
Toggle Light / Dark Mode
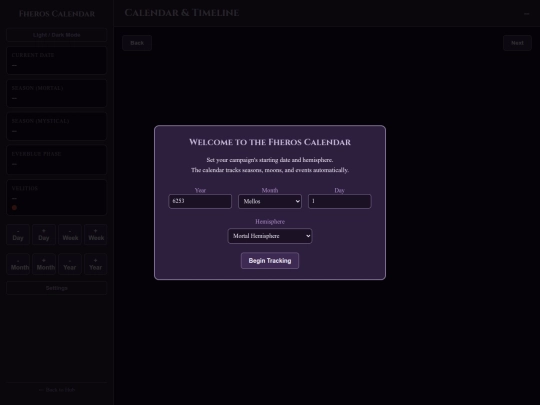(56, 35)
